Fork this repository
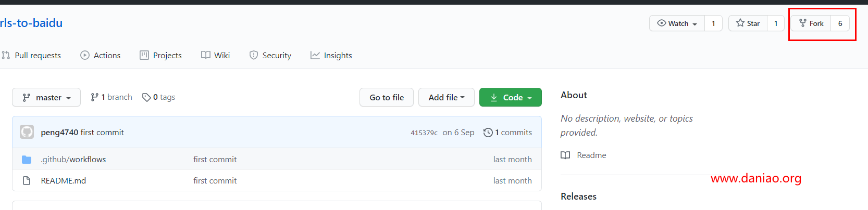 811,23
